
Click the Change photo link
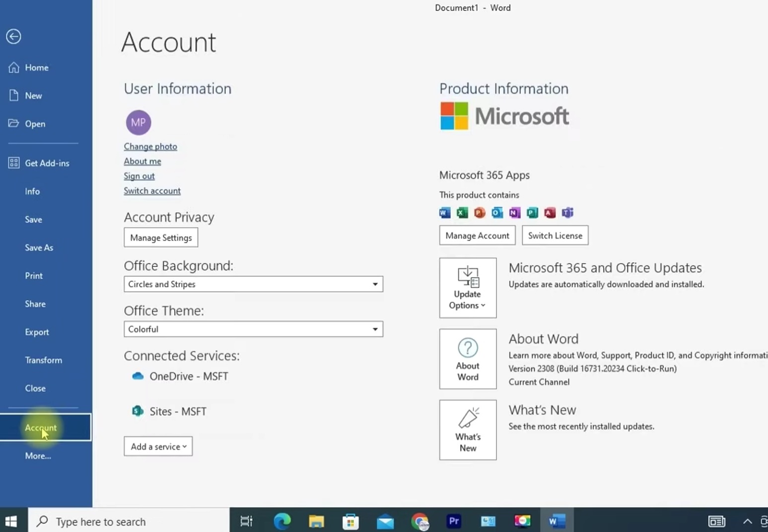(x=150, y=146)
